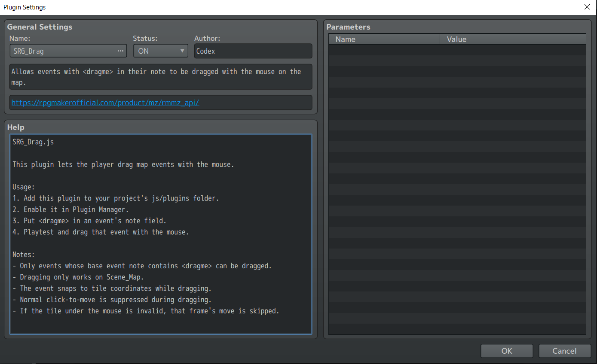
Task: Click the OK button
Action: [507, 351]
